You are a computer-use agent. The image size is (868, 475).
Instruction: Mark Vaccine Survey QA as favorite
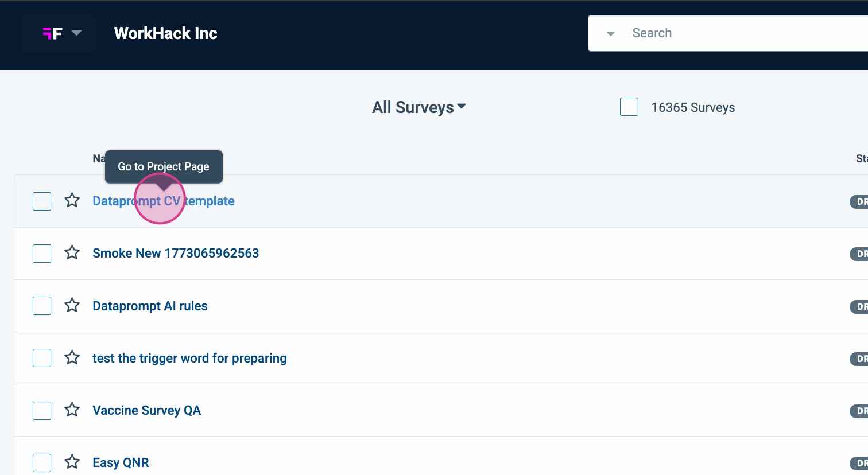[x=72, y=410]
